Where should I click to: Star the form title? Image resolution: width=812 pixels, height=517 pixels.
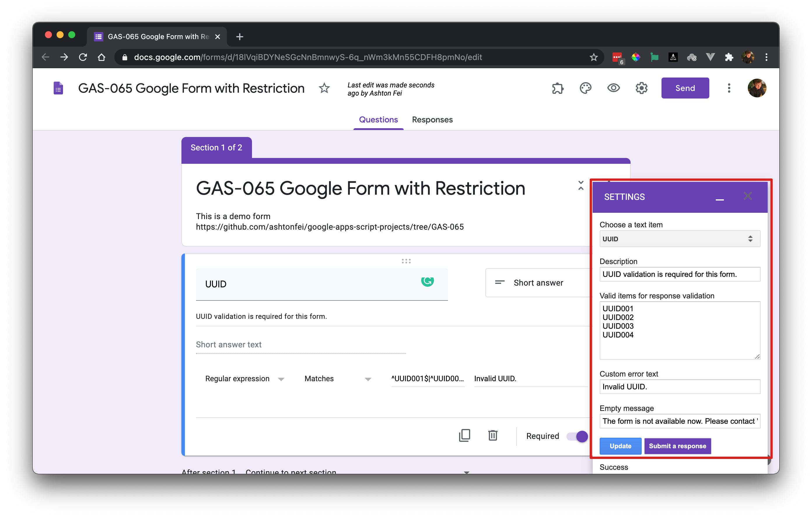coord(324,88)
